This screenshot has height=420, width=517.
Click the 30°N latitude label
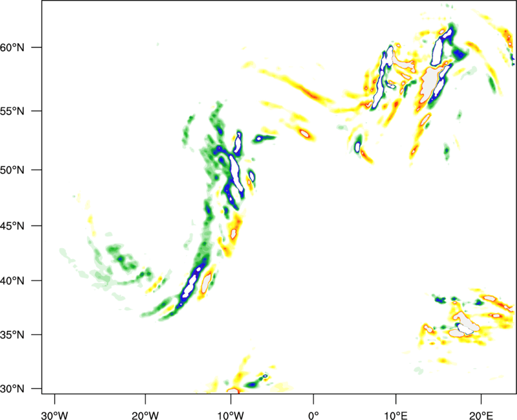(x=12, y=389)
